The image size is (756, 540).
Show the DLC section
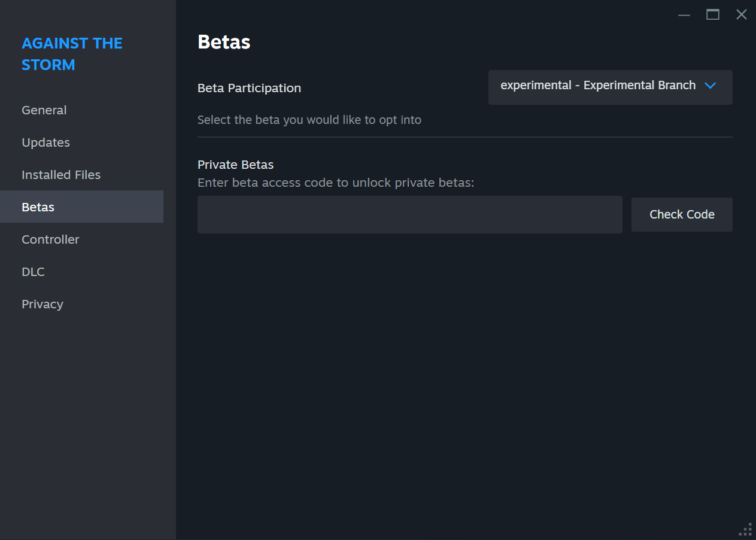(34, 272)
